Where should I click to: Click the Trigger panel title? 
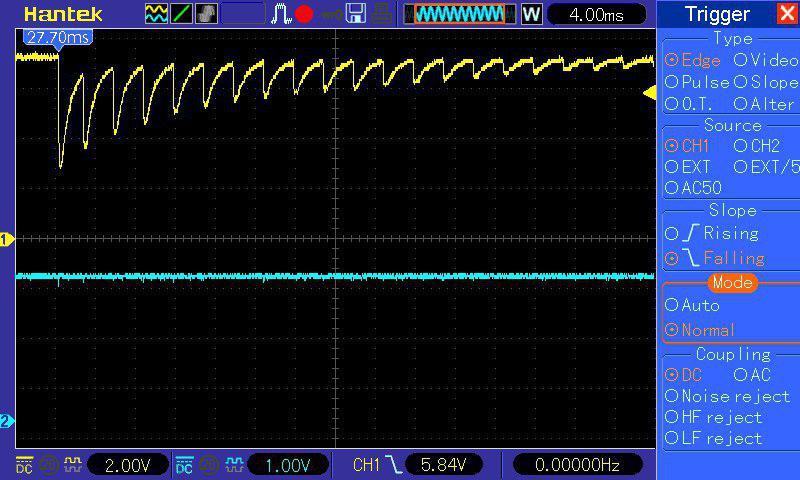[x=717, y=14]
